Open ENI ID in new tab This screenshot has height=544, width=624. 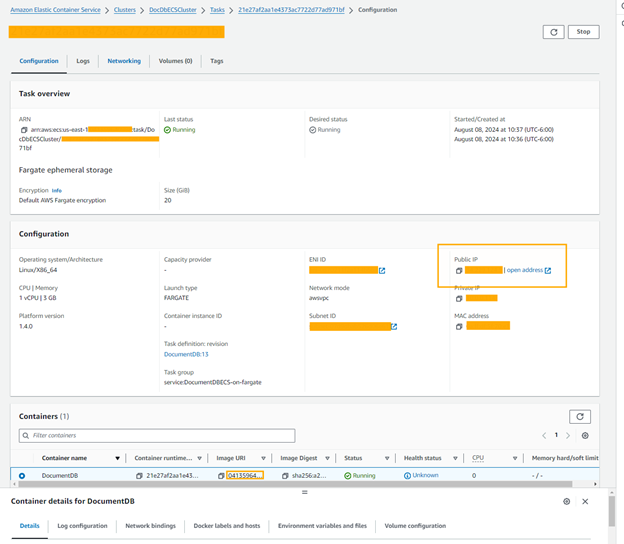[382, 271]
